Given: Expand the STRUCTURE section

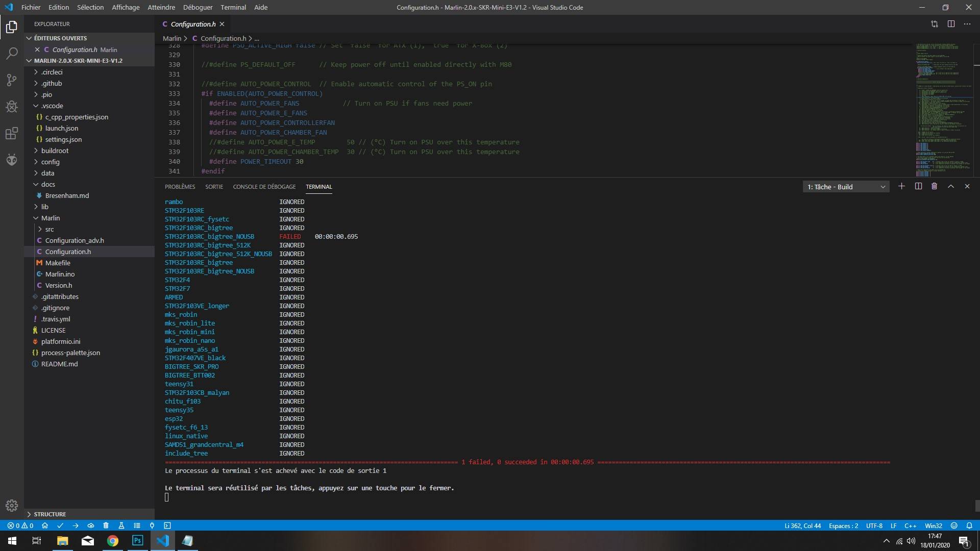Looking at the screenshot, I should click(50, 514).
